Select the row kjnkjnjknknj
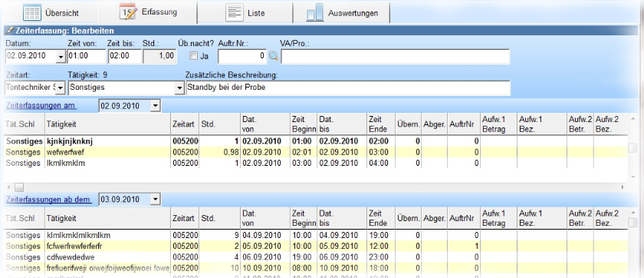The width and height of the screenshot is (644, 278). tap(315, 141)
